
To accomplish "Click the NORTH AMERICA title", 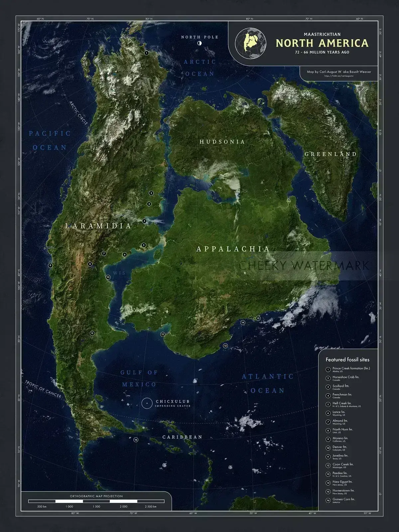I will [322, 44].
